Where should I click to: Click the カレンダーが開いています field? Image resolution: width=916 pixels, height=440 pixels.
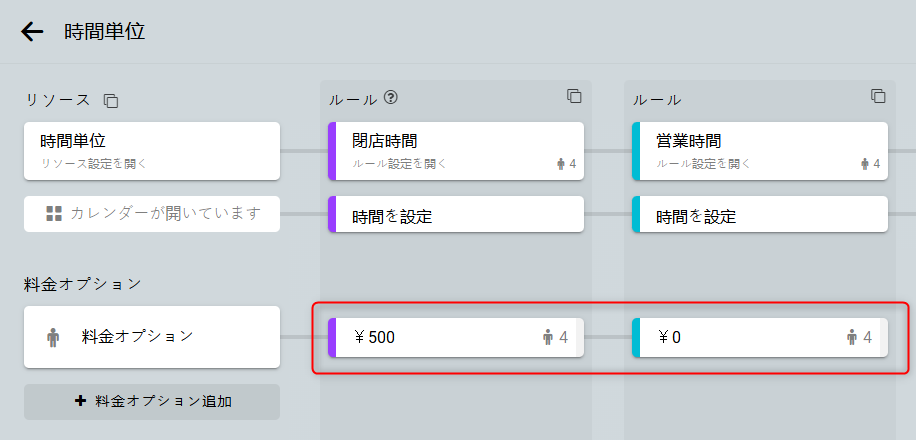[165, 213]
